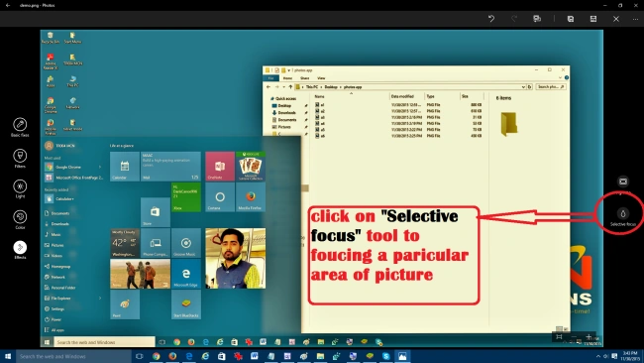Cancel editing with the toolbar X

click(x=616, y=19)
